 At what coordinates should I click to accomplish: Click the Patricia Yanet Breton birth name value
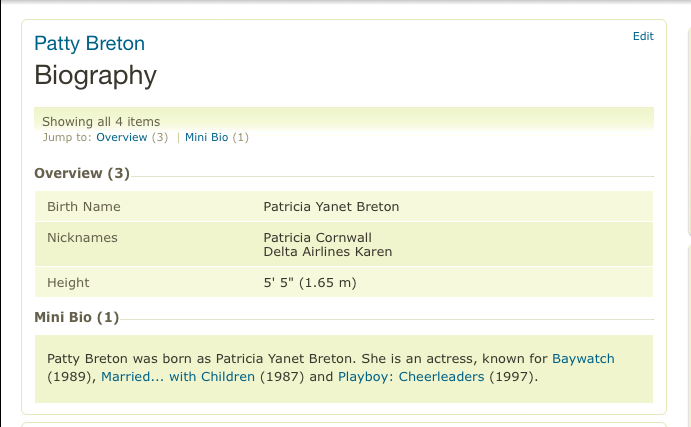click(x=330, y=207)
